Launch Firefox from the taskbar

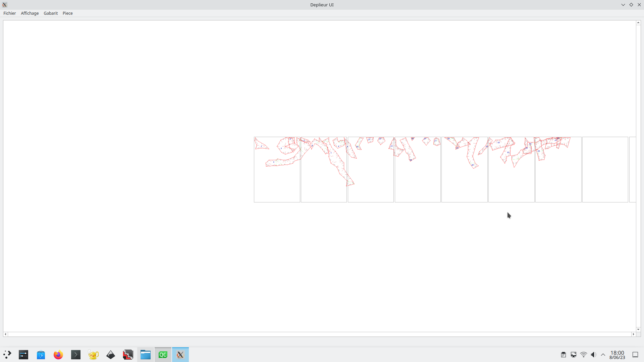58,355
